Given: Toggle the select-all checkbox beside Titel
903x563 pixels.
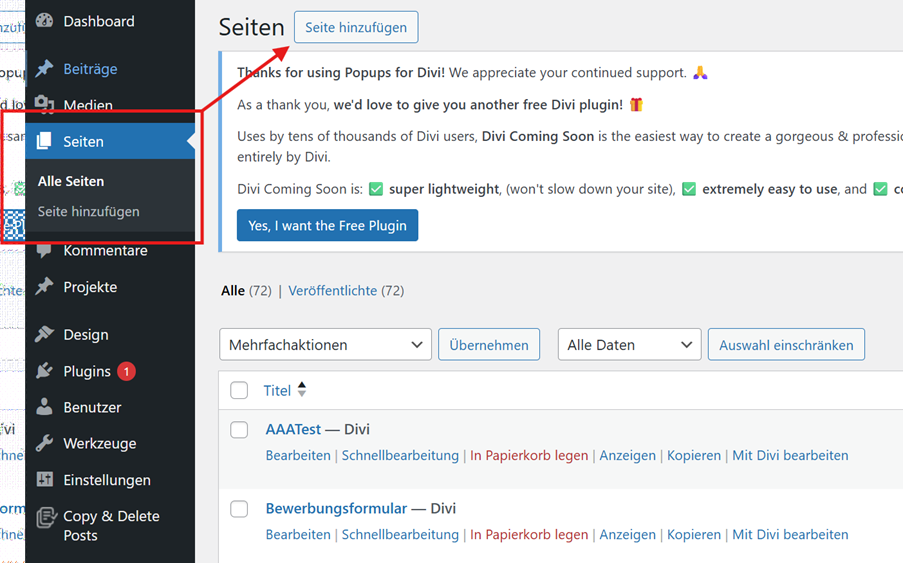Looking at the screenshot, I should point(239,391).
